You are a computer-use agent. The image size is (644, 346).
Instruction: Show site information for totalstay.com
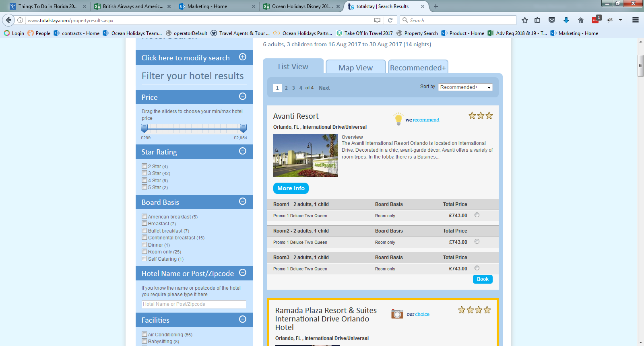click(20, 20)
